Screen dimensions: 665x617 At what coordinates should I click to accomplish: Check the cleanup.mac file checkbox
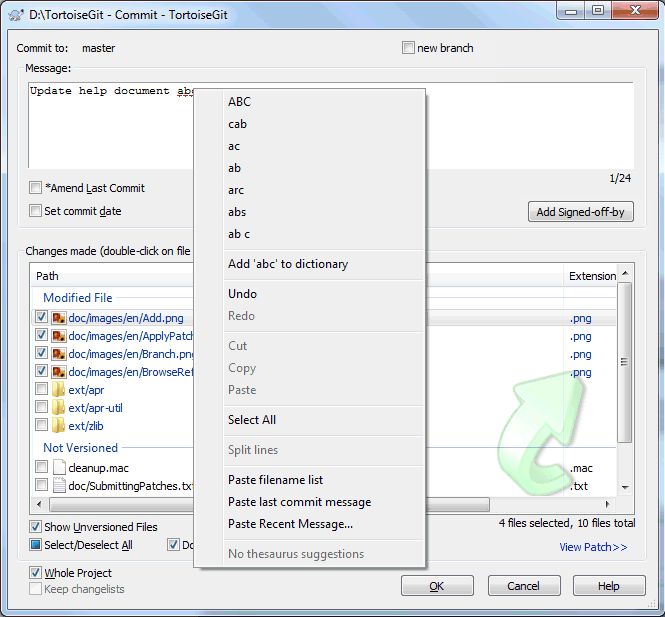click(41, 467)
